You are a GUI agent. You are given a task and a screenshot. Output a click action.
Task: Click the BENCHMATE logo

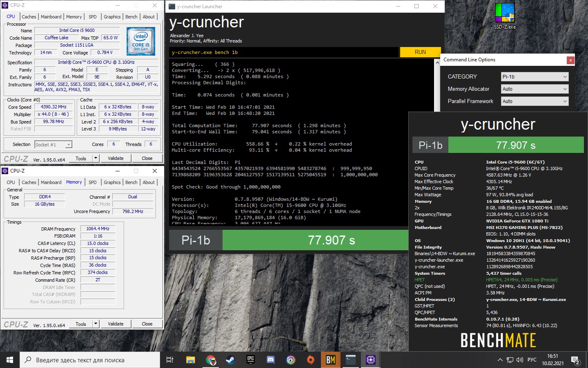[498, 340]
